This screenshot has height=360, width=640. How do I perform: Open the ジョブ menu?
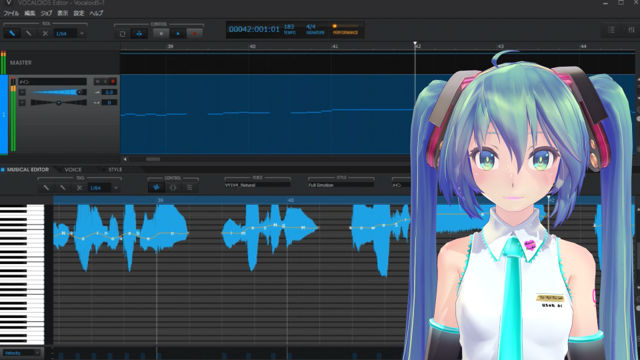[x=46, y=13]
